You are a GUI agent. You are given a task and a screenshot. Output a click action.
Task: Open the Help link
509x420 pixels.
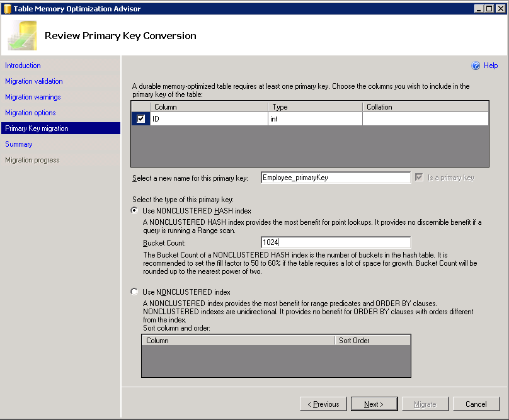click(x=491, y=65)
